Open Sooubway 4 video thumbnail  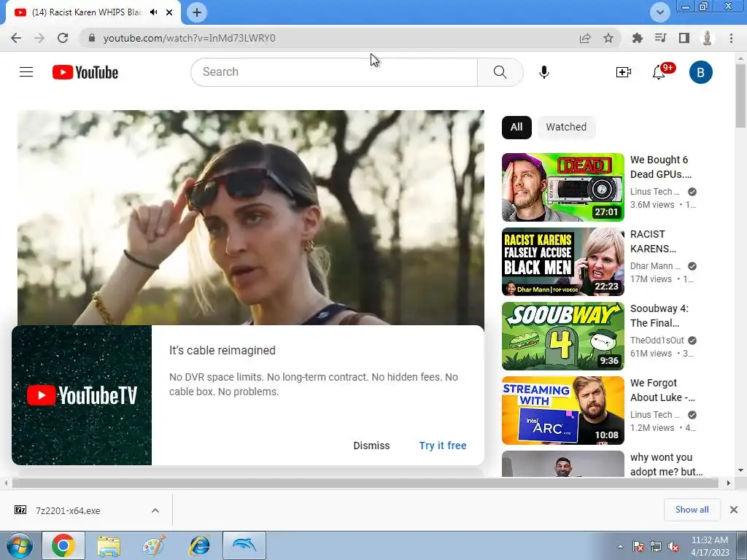click(562, 335)
